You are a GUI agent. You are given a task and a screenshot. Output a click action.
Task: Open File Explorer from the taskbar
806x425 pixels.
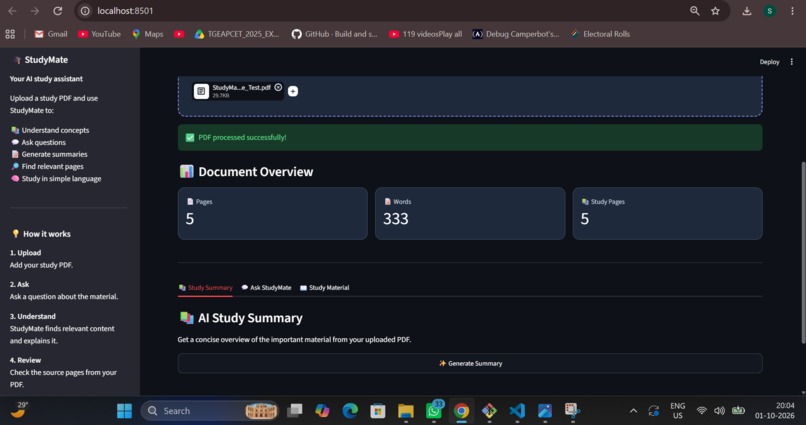point(406,411)
